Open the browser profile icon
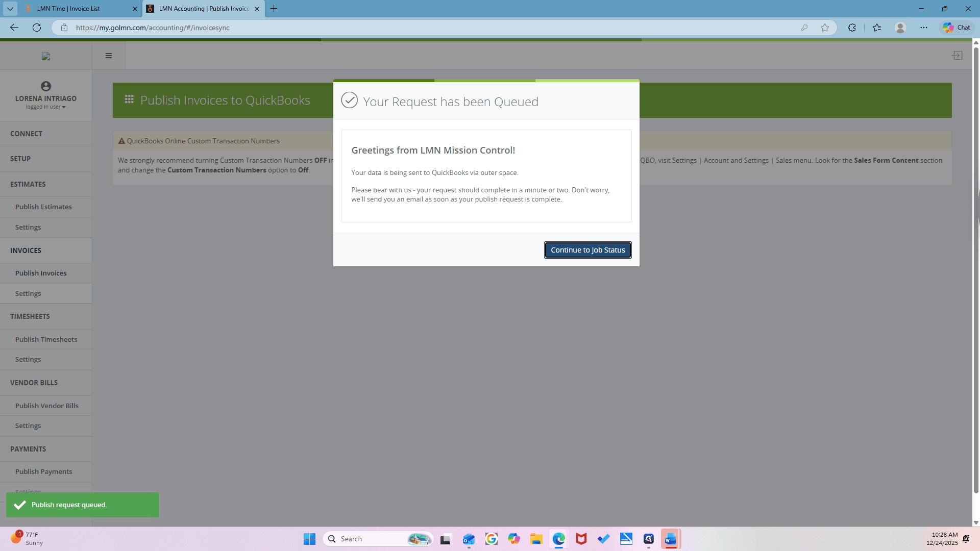Screen dimensions: 980x551 [900, 28]
